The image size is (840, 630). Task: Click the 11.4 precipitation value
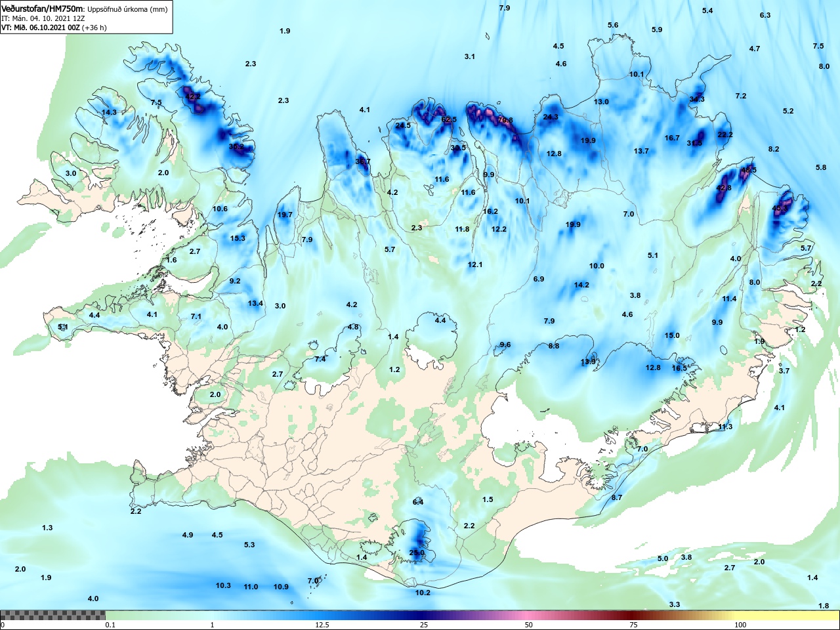(x=729, y=299)
